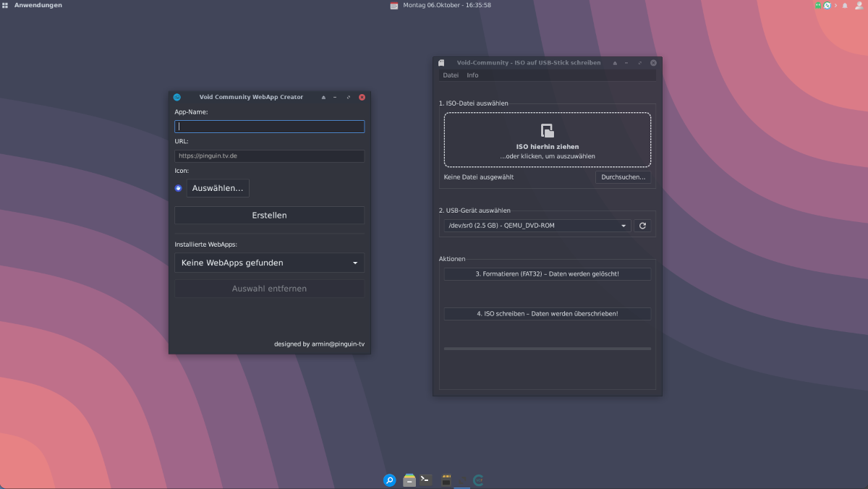Click the URL input field
Image resolution: width=868 pixels, height=489 pixels.
coord(269,156)
